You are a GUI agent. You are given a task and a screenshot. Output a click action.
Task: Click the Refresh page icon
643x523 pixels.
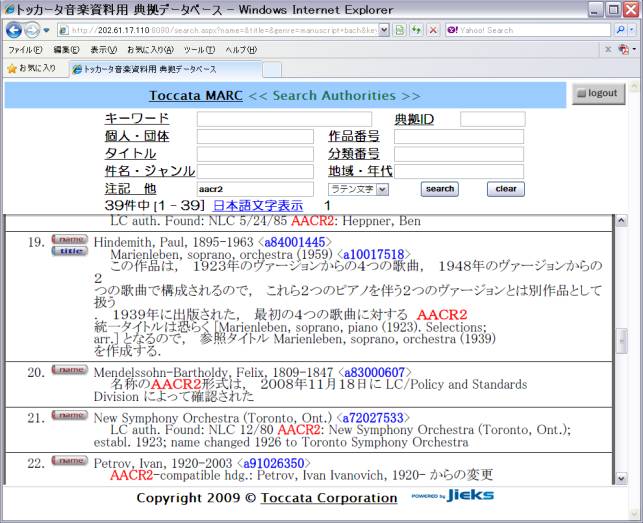click(x=416, y=30)
